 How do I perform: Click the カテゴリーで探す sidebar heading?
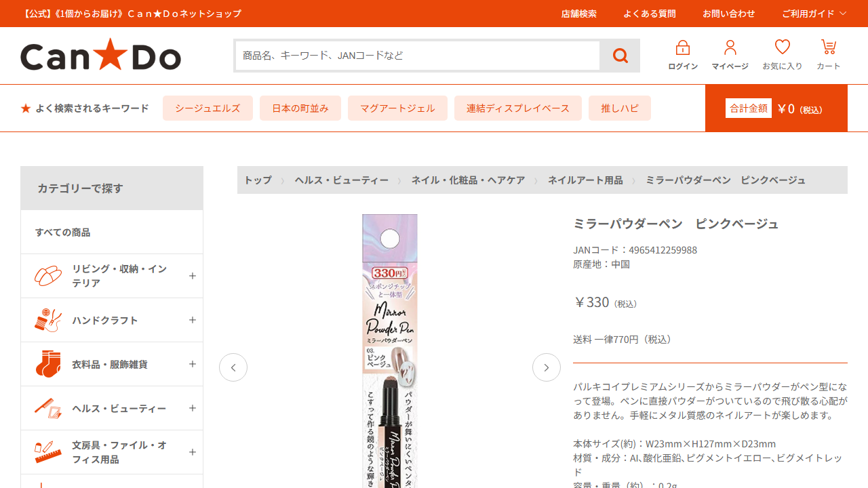[112, 188]
